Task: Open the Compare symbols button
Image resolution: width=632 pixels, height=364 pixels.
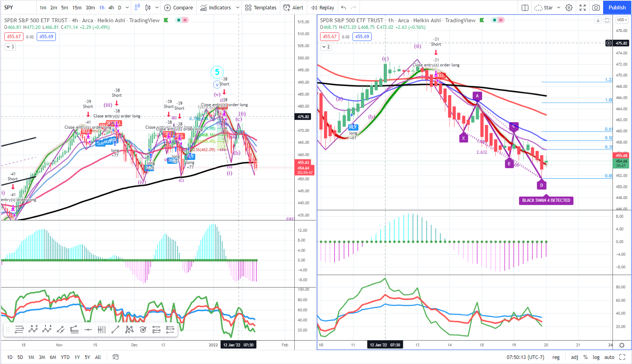Action: (178, 7)
